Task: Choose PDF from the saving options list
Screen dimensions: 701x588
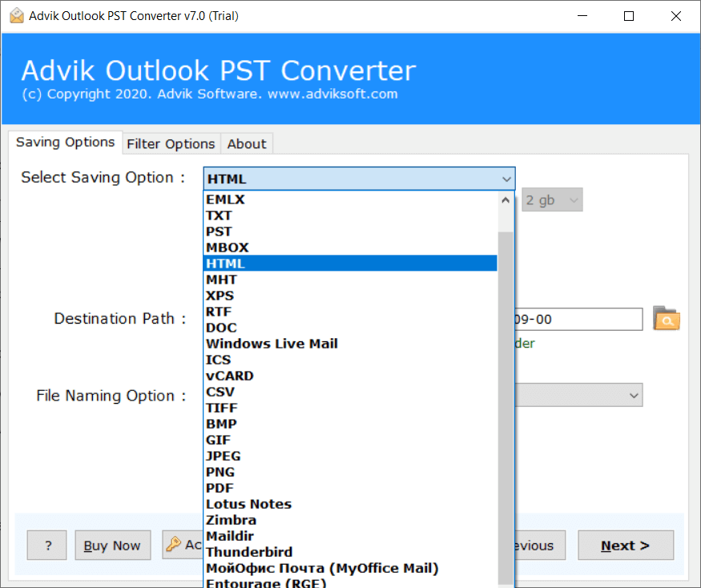Action: pyautogui.click(x=220, y=488)
